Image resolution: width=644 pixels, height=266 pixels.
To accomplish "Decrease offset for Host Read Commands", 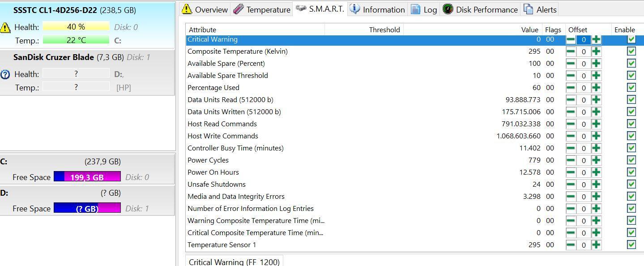I will 571,124.
